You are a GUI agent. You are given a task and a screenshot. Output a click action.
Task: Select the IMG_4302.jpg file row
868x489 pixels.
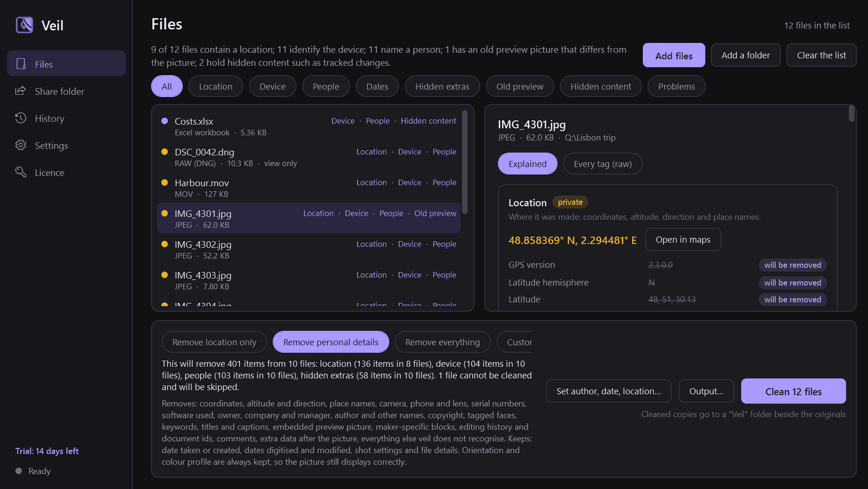(x=309, y=249)
